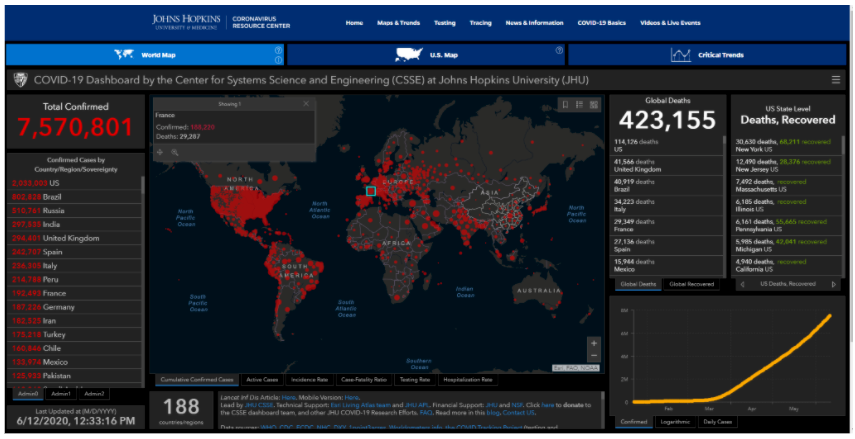Click New York US state deaths row
The height and width of the screenshot is (439, 855).
(786, 146)
